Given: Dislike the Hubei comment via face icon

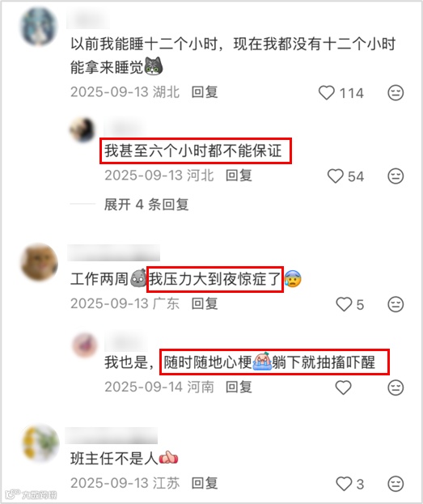Looking at the screenshot, I should 396,93.
